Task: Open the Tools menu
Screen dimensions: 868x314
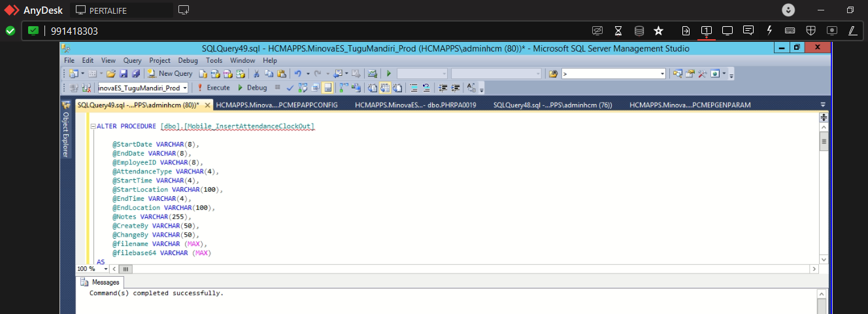Action: click(214, 60)
